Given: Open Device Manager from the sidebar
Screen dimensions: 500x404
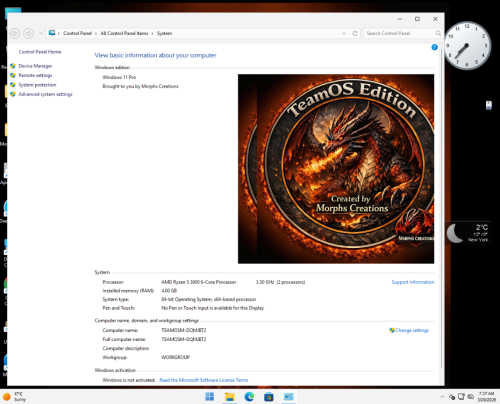Looking at the screenshot, I should 35,66.
